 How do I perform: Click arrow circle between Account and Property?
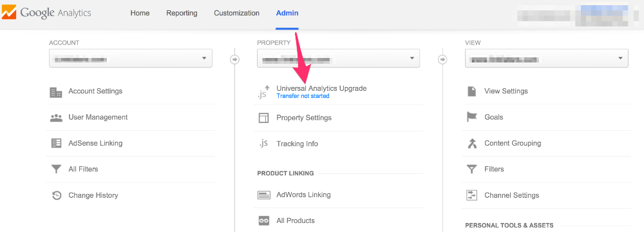[234, 60]
